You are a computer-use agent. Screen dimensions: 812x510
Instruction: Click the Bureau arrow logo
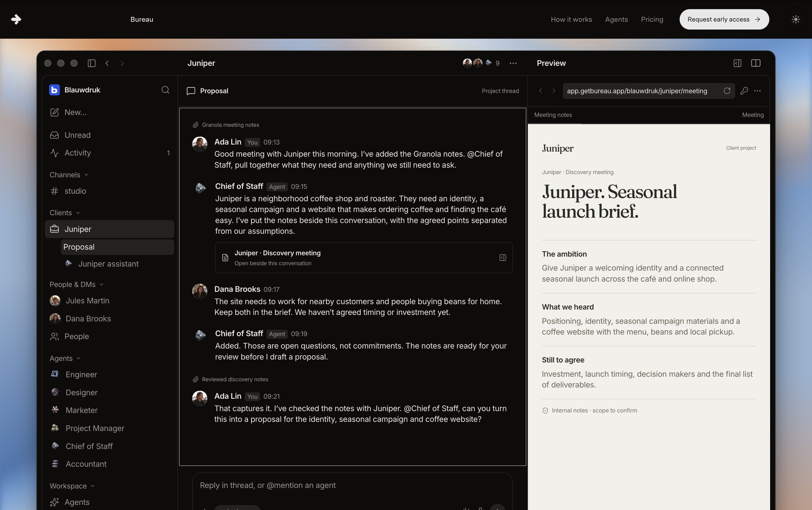[16, 19]
